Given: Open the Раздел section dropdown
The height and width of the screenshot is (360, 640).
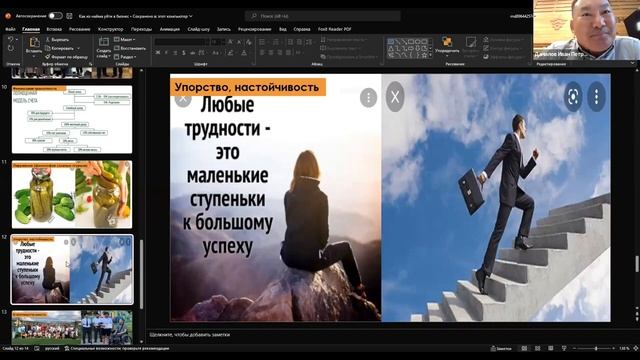Looking at the screenshot, I should (x=125, y=57).
